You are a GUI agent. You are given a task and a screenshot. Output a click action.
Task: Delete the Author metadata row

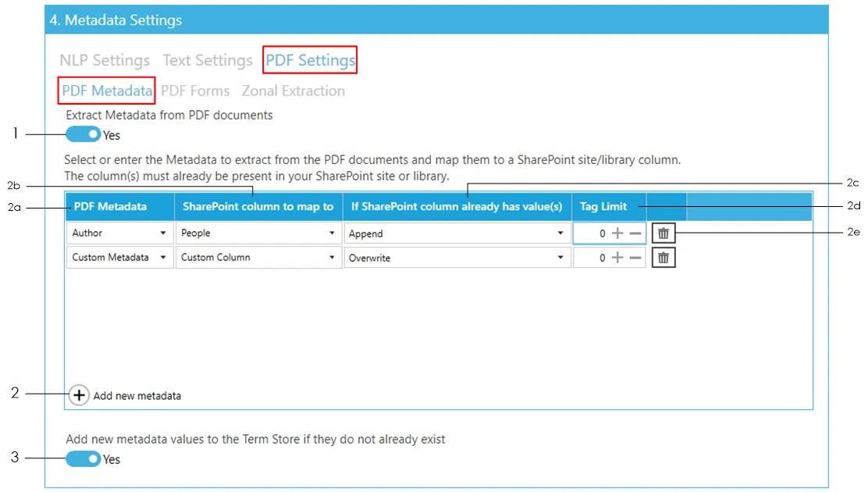663,234
